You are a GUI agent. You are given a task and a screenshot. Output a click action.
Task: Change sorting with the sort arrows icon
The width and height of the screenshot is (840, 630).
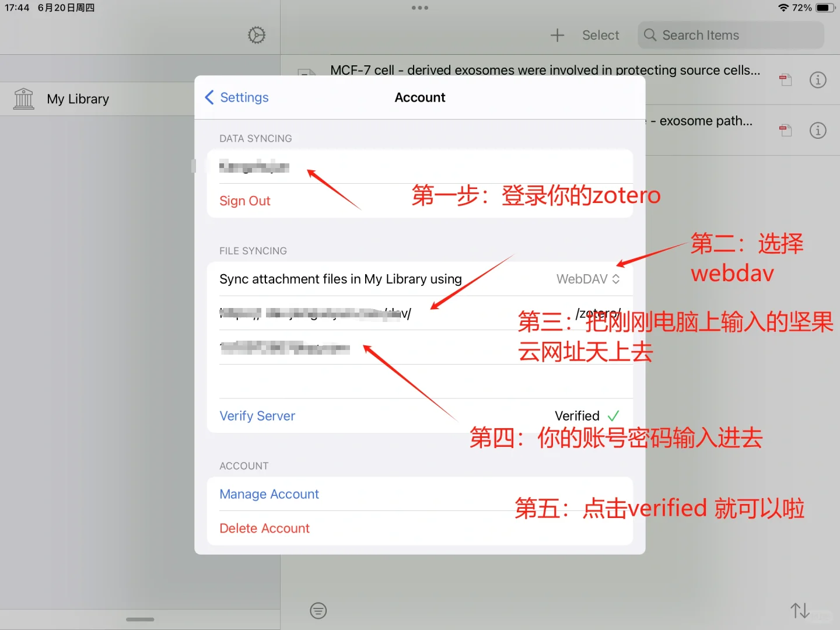800,611
